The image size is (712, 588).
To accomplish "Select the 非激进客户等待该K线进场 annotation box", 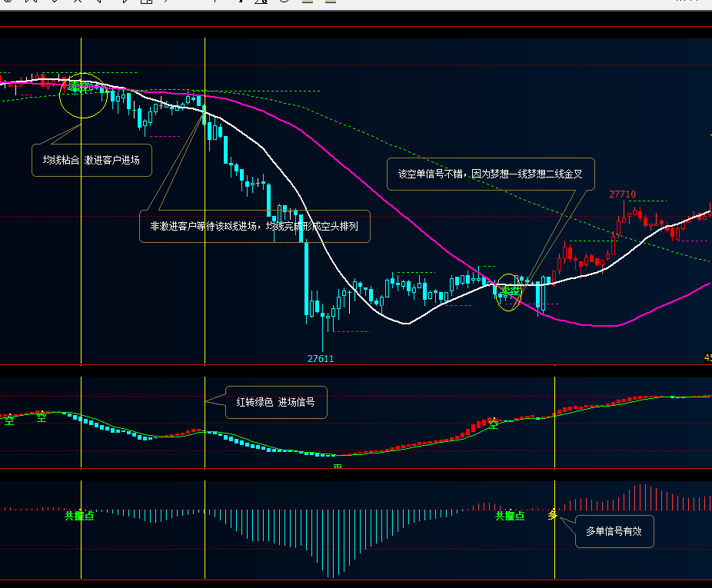I will (x=255, y=226).
